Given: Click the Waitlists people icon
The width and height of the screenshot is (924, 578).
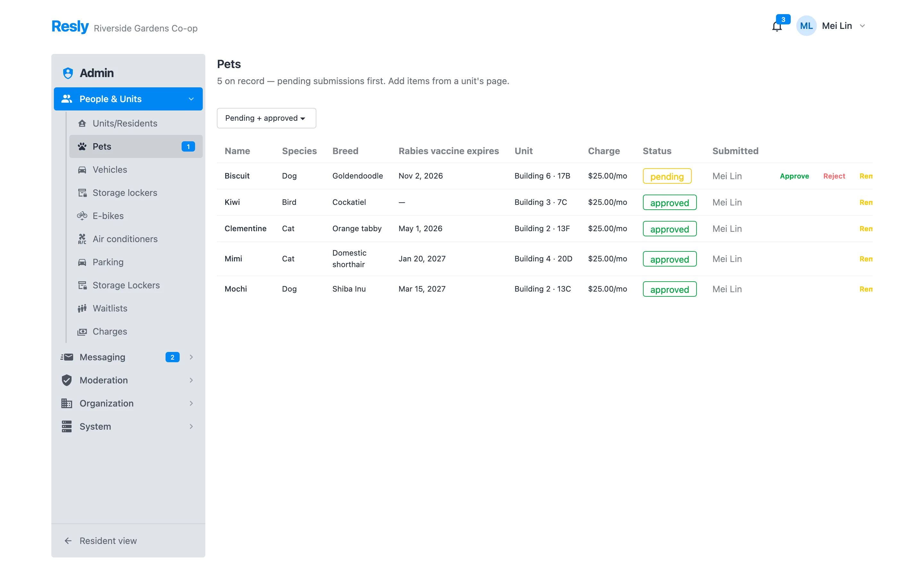Looking at the screenshot, I should 82,309.
